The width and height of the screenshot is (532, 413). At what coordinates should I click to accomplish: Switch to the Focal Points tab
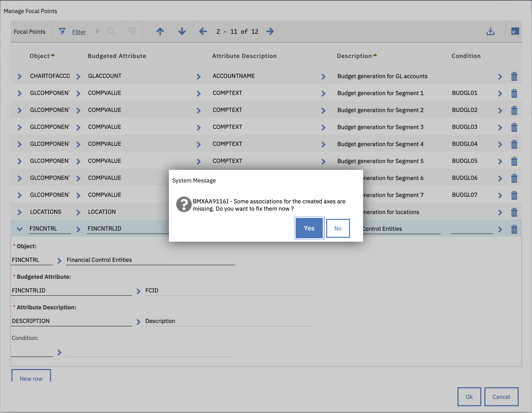[30, 31]
